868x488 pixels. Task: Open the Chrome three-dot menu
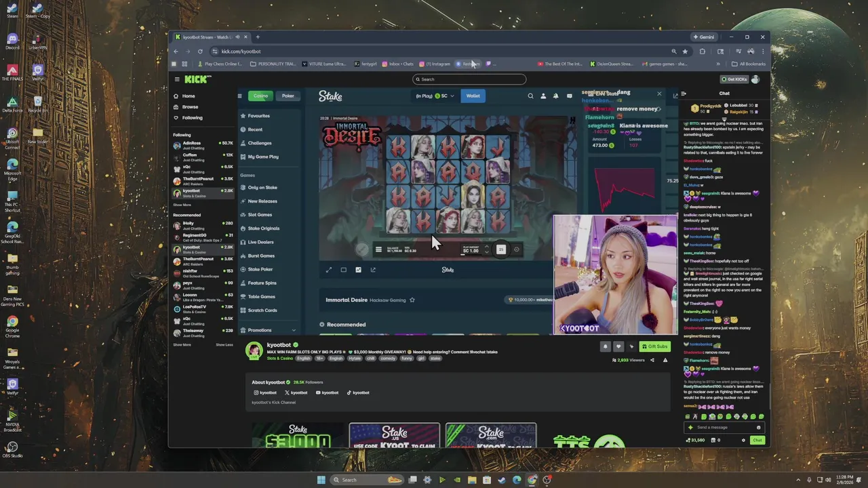click(763, 52)
